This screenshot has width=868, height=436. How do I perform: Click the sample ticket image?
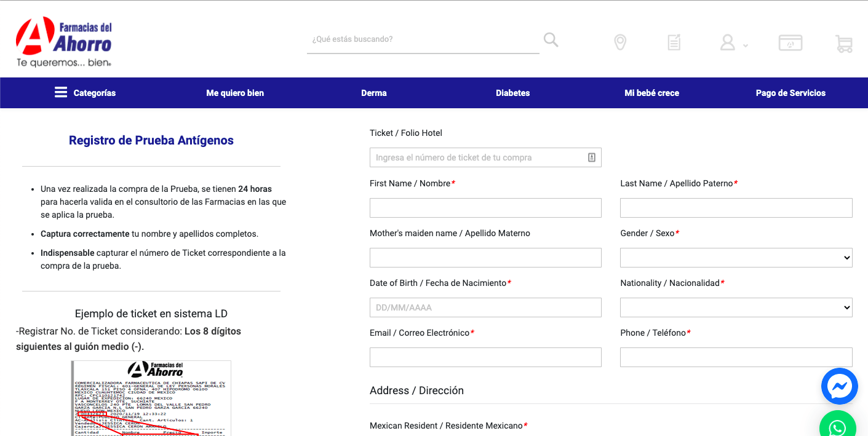151,398
